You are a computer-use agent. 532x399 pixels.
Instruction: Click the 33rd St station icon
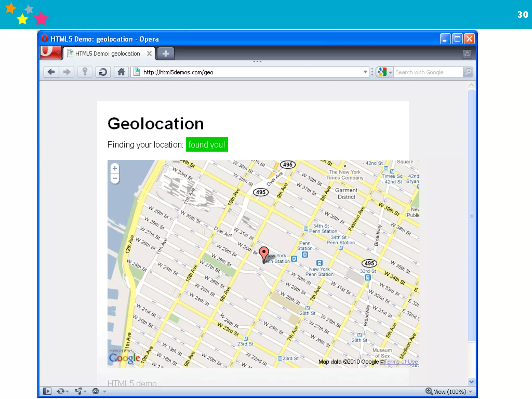368,277
